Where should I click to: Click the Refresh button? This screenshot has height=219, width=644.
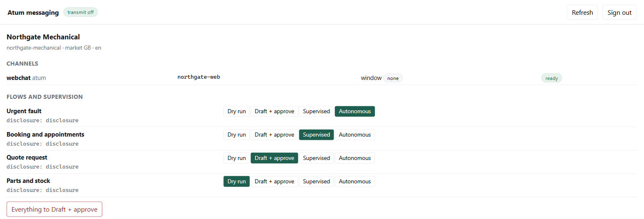click(x=582, y=12)
